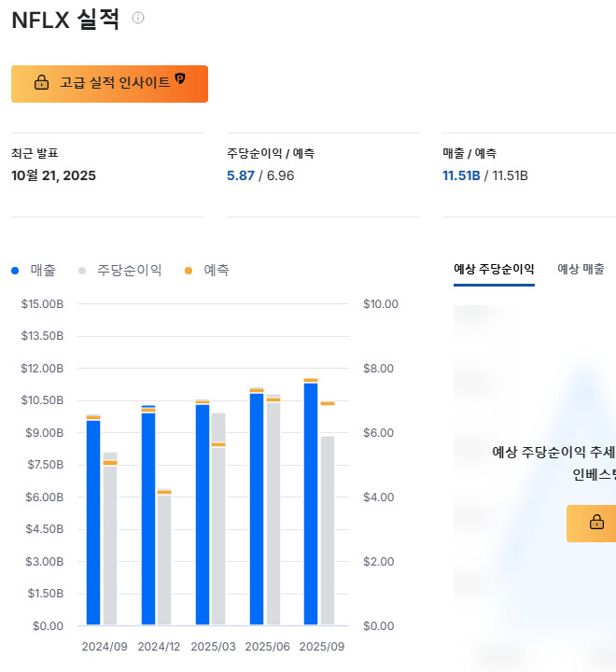Click the Pro badge icon after 인사이트

[x=180, y=78]
